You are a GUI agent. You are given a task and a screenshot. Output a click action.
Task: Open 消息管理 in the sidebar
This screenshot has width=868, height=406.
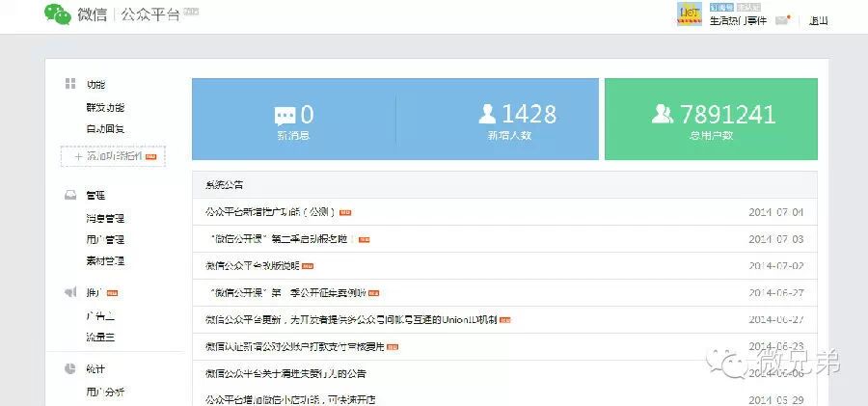[105, 218]
